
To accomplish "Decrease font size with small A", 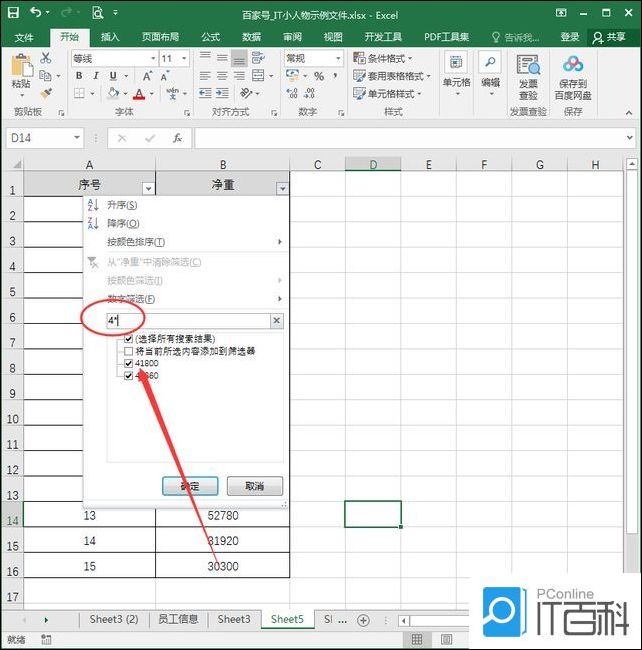I will 165,76.
